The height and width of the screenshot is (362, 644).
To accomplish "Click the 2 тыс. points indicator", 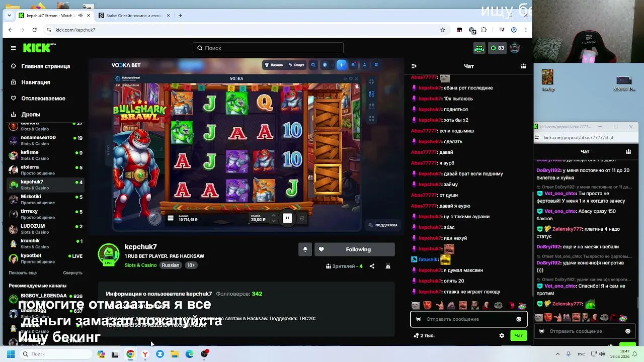I will coord(423,335).
